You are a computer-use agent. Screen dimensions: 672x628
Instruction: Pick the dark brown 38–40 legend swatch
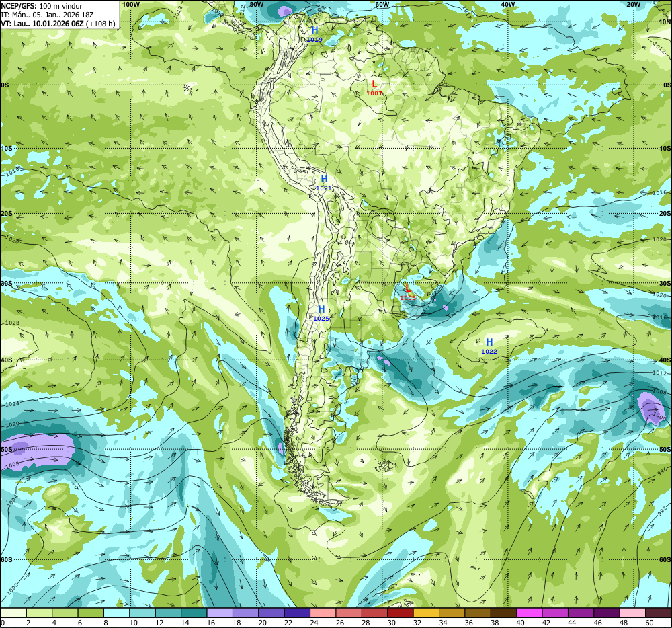click(x=503, y=613)
